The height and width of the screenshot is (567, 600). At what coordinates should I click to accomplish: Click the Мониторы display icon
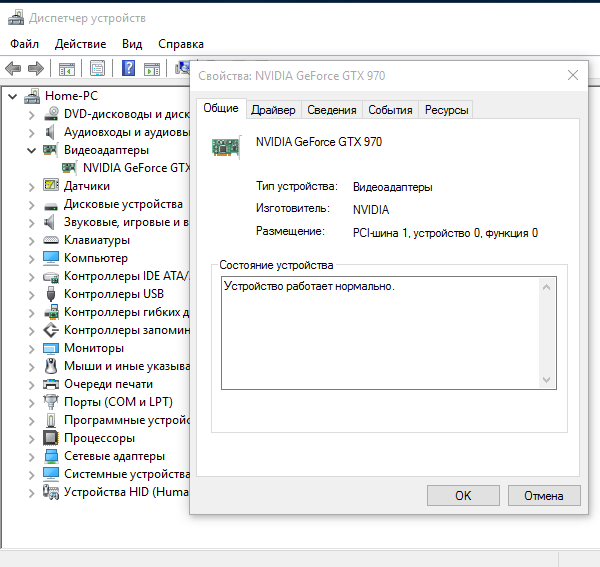point(51,348)
